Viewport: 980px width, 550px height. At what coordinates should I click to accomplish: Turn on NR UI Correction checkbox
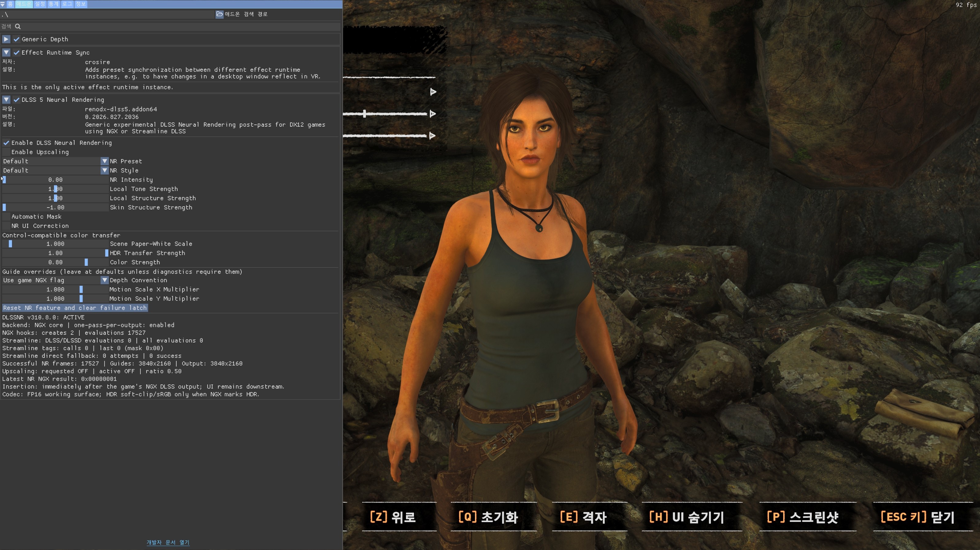[6, 226]
